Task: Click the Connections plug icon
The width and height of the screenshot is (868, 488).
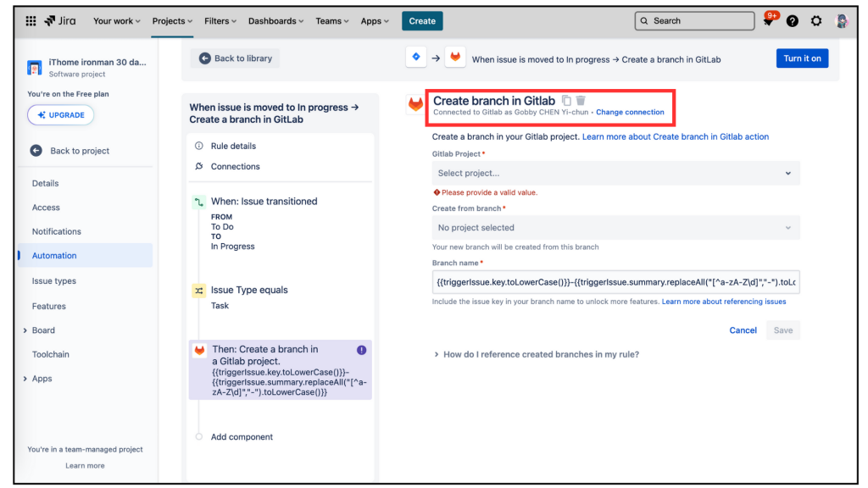Action: tap(198, 166)
